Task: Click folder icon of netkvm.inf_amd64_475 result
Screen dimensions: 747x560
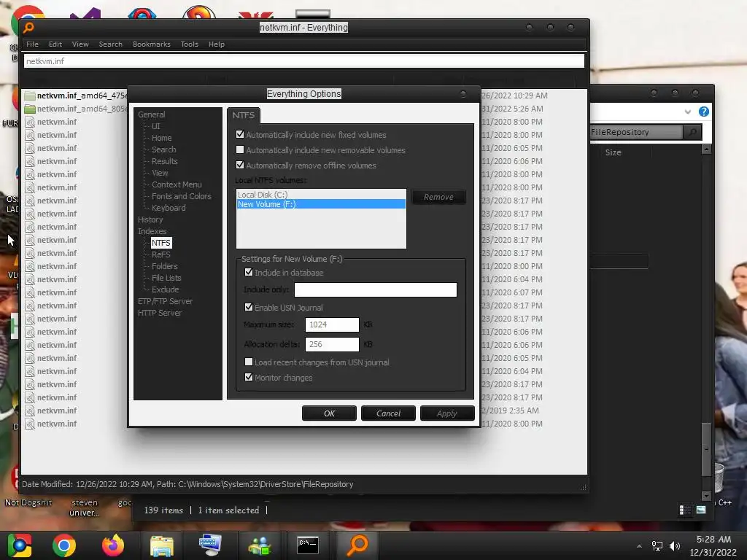Action: click(30, 96)
